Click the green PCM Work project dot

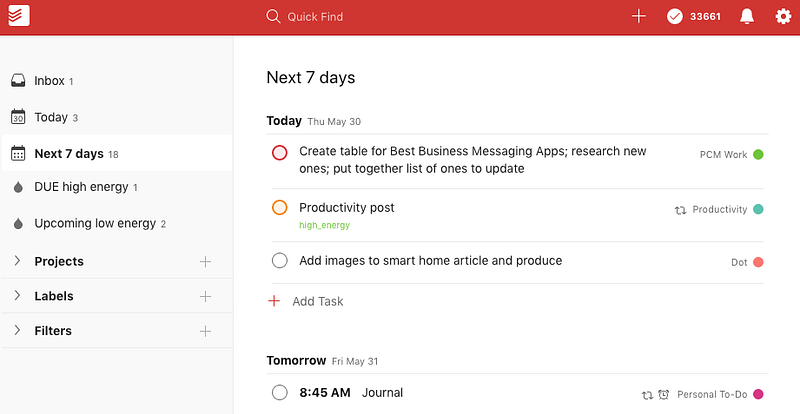758,155
